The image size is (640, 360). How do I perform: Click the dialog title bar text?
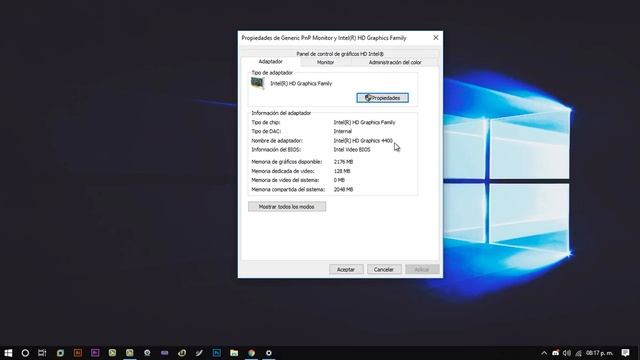(324, 38)
